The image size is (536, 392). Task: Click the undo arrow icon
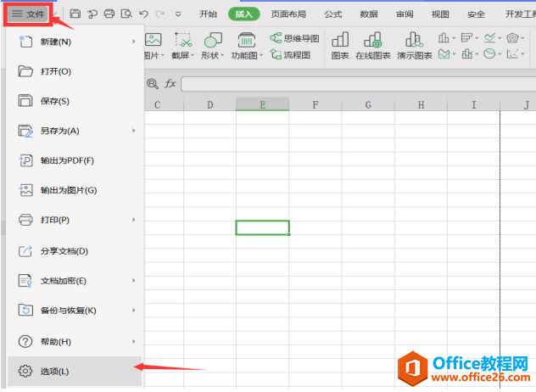click(143, 14)
